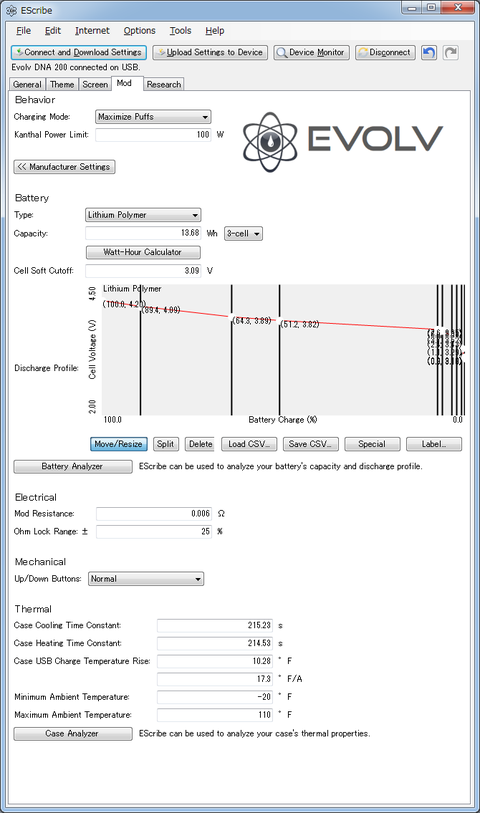This screenshot has width=480, height=813.
Task: Click the Special button
Action: (372, 444)
